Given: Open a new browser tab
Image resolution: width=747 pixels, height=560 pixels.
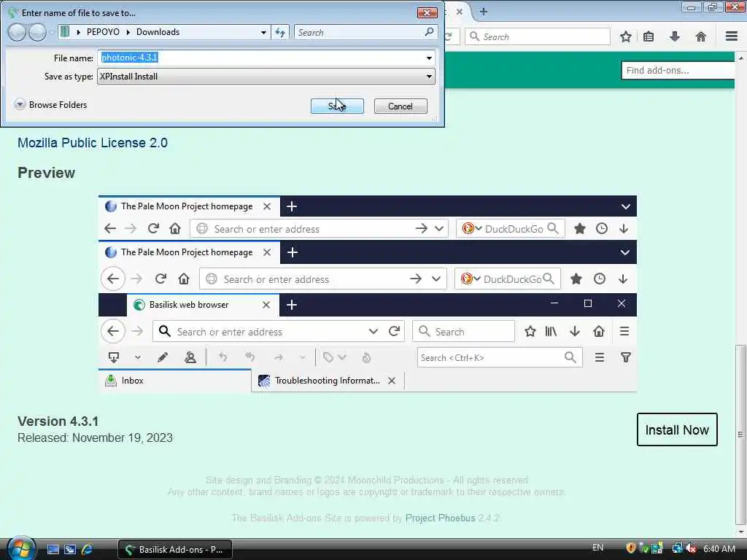Looking at the screenshot, I should [483, 12].
